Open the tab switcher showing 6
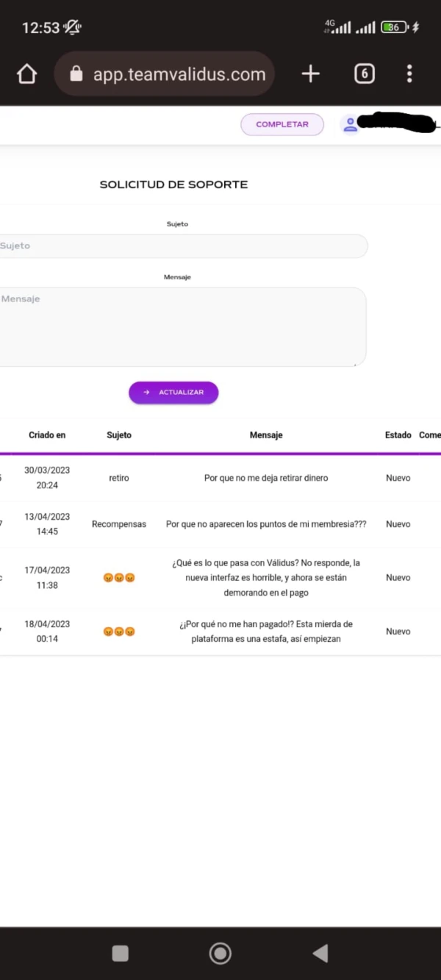 [x=364, y=74]
